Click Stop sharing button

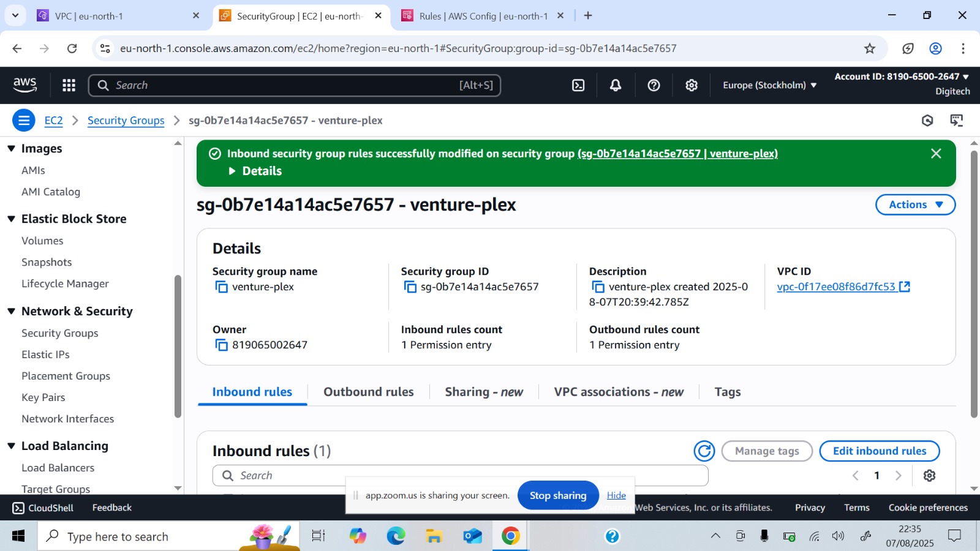[558, 495]
